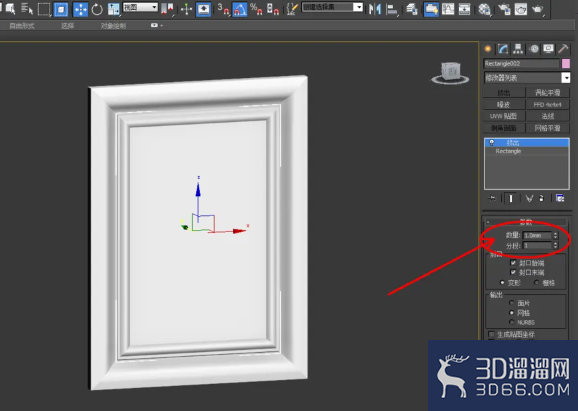Activate the Select and Rotate tool
Viewport: 578px width, 411px height.
97,9
